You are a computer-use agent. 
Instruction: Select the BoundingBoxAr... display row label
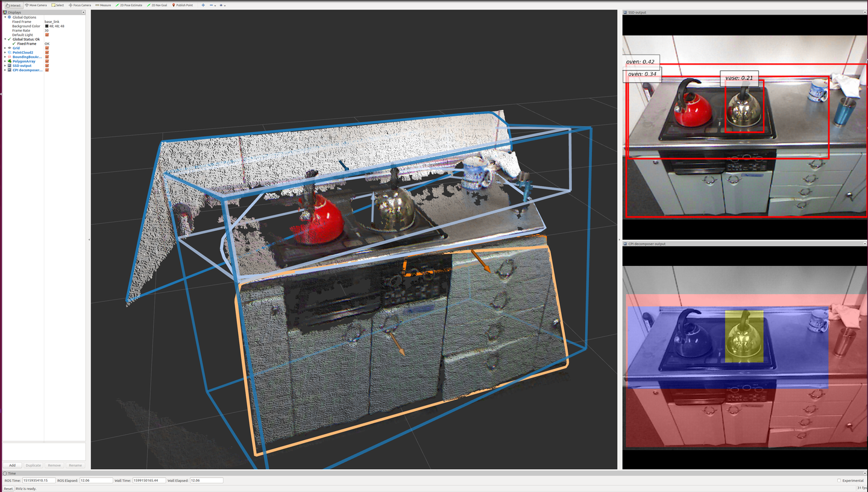point(27,57)
